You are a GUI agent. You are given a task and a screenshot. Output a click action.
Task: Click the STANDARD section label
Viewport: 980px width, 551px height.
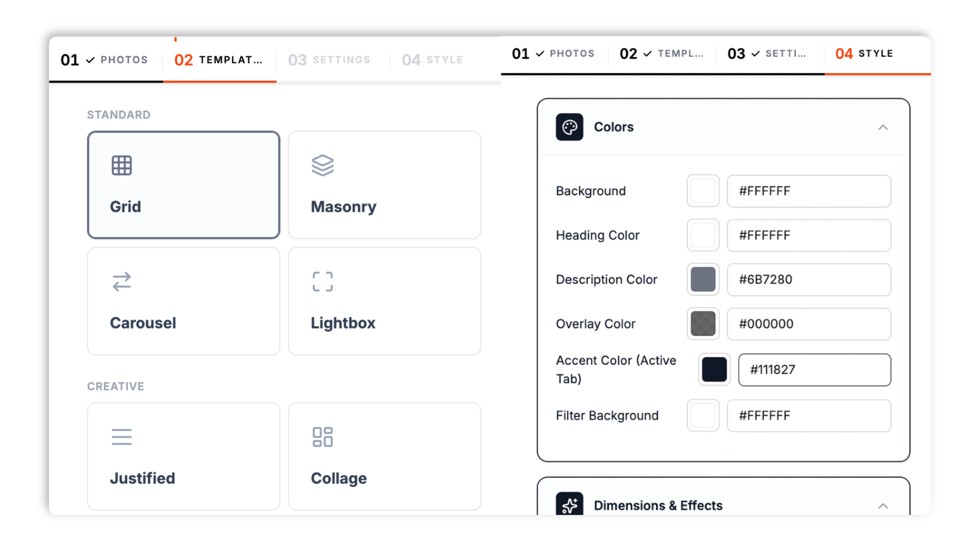[119, 115]
